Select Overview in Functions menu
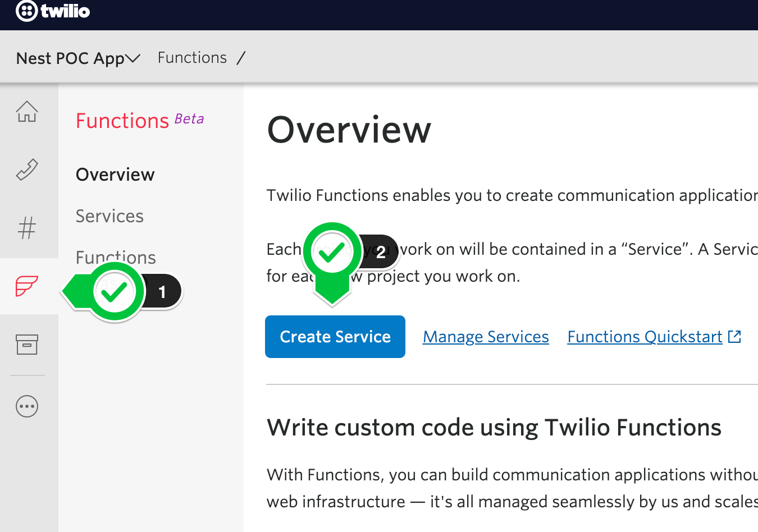The image size is (758, 532). click(x=115, y=175)
